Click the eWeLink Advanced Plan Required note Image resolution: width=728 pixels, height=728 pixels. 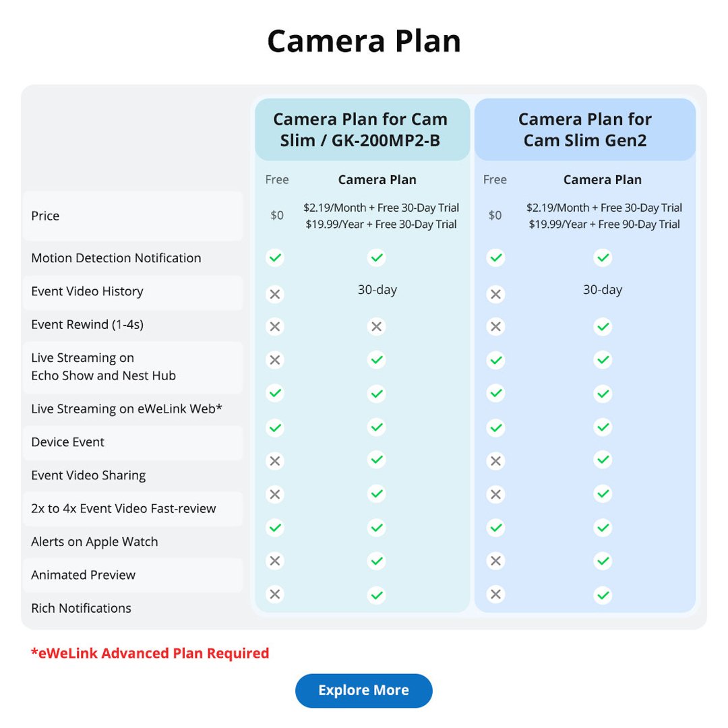150,653
